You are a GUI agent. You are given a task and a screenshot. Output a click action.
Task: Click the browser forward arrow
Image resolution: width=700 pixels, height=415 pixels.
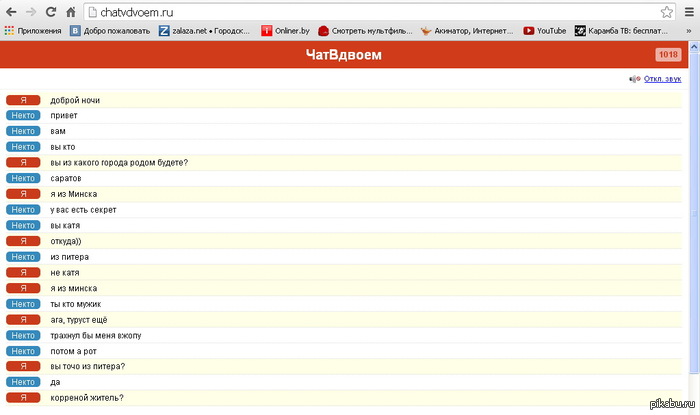pos(31,12)
